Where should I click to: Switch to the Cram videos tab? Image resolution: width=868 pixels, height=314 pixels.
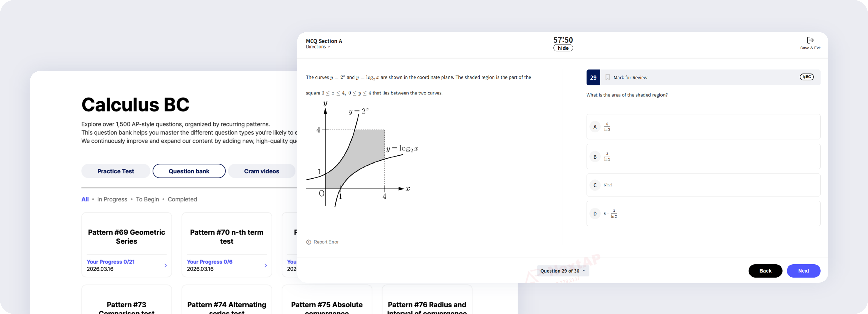coord(261,171)
